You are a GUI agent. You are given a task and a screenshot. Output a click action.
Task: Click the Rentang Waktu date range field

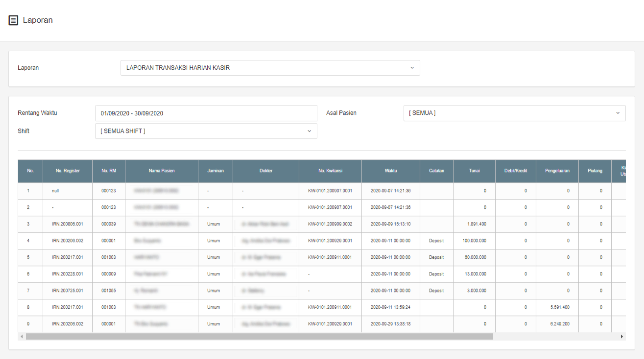[206, 113]
